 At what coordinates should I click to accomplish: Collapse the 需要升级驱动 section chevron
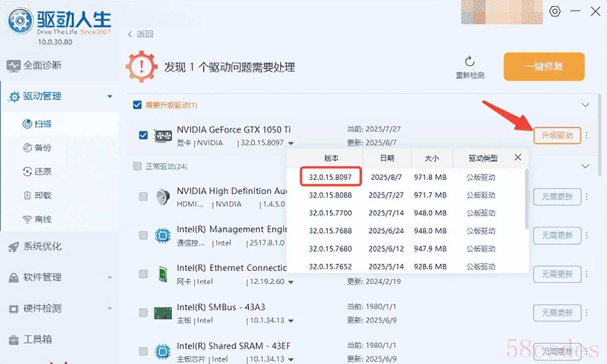pos(585,105)
